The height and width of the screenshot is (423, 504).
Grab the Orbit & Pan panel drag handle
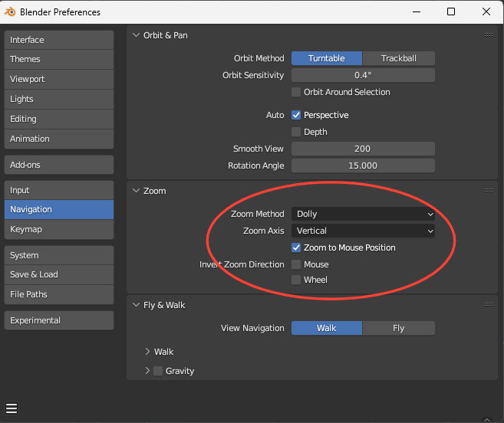coord(488,35)
